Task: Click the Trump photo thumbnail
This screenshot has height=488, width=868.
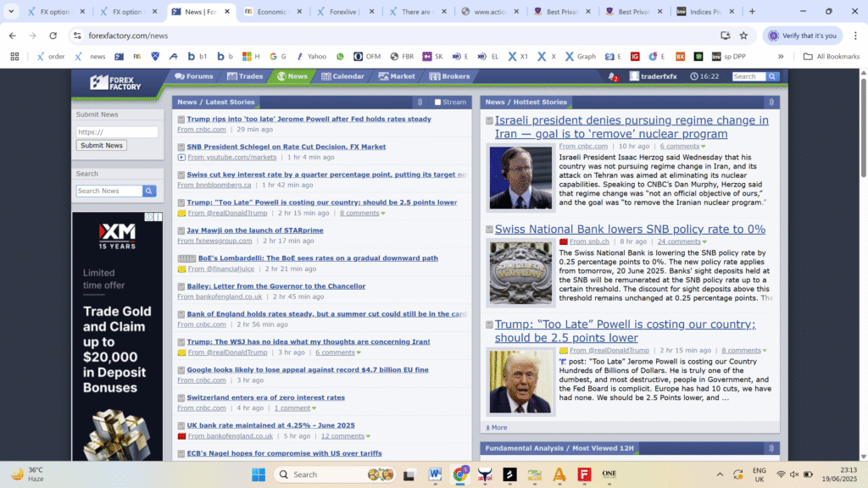Action: click(520, 382)
